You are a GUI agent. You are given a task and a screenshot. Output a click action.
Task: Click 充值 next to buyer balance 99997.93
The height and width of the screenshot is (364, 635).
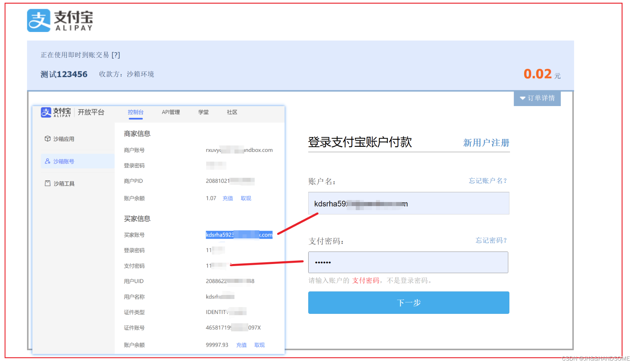point(241,345)
